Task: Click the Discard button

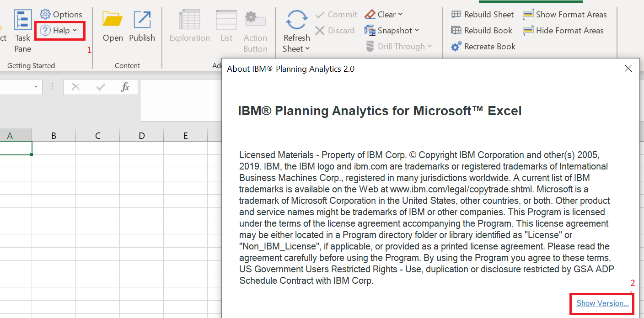Action: coord(335,31)
